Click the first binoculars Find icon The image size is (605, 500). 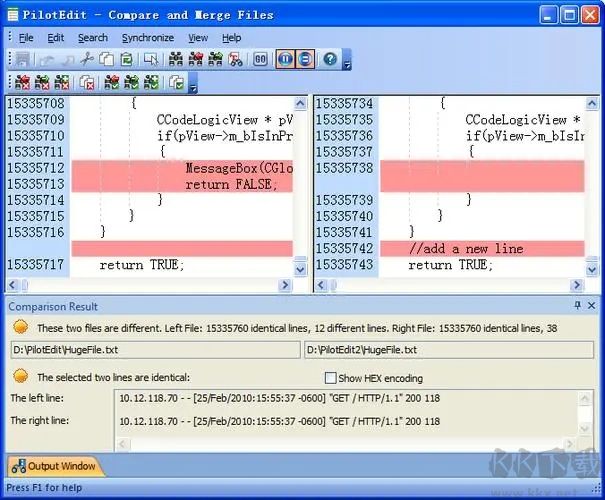(176, 60)
